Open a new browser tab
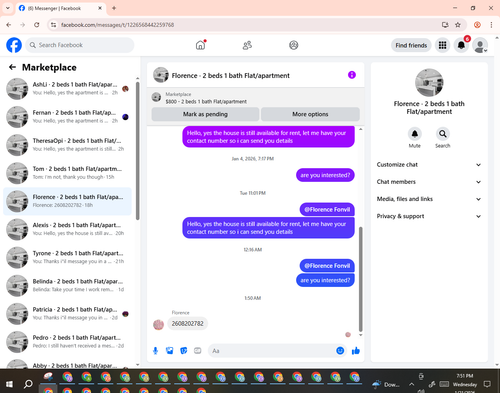 click(114, 8)
